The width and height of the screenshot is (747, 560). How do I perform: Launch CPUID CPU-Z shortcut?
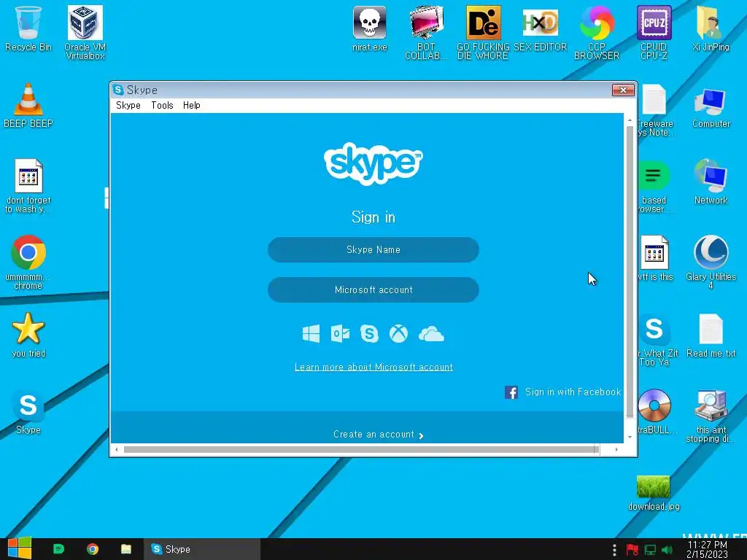point(654,32)
